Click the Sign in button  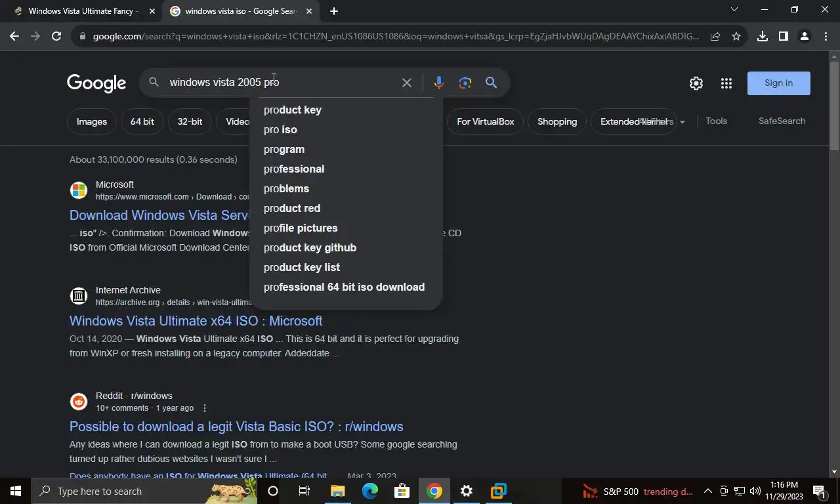[x=779, y=83]
